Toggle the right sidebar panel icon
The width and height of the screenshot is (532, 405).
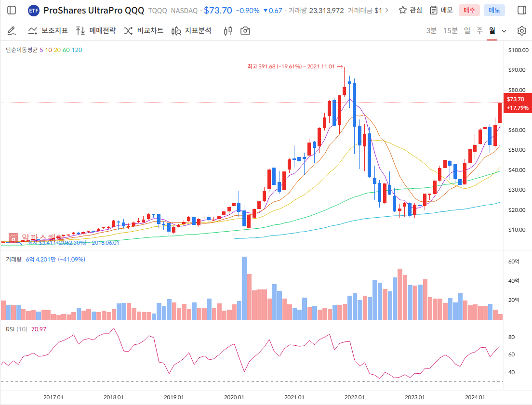[x=522, y=10]
